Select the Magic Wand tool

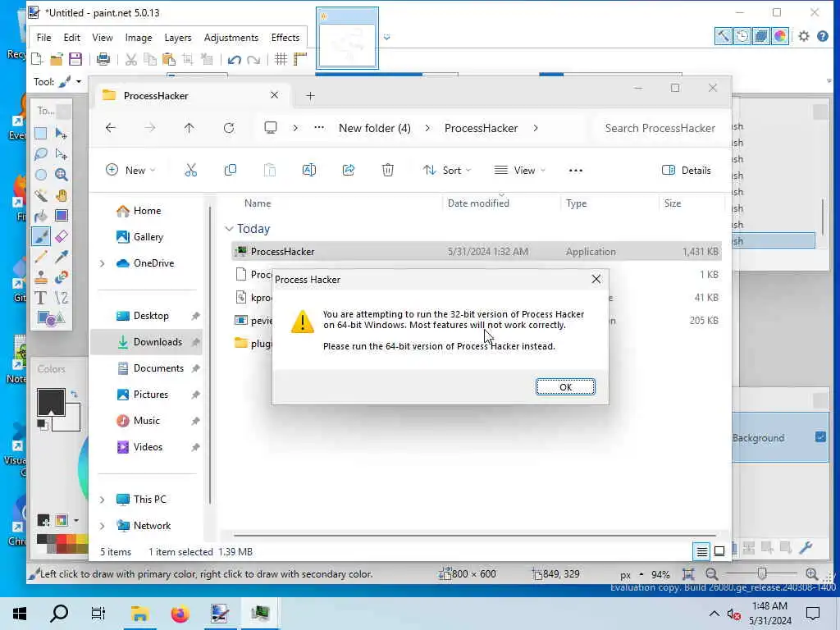[41, 195]
